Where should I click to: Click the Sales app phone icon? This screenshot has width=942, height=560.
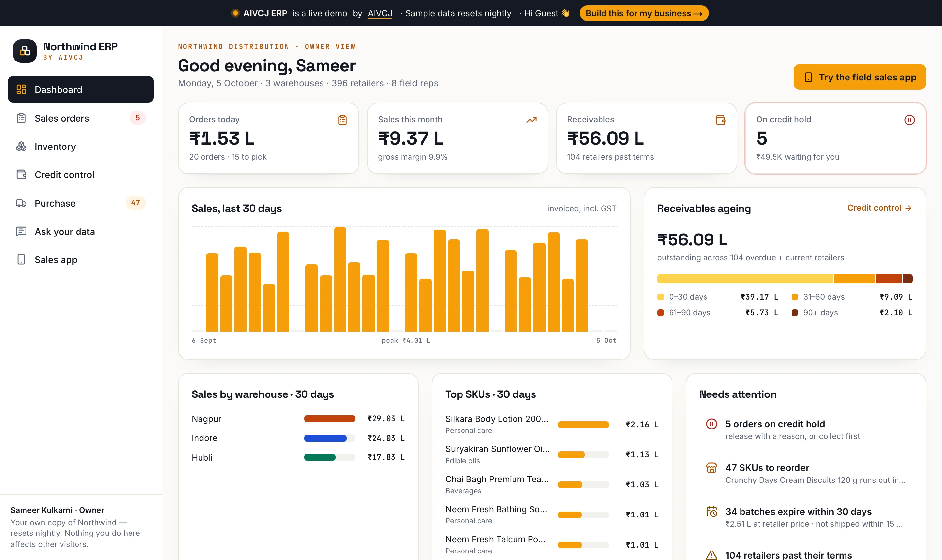click(21, 260)
